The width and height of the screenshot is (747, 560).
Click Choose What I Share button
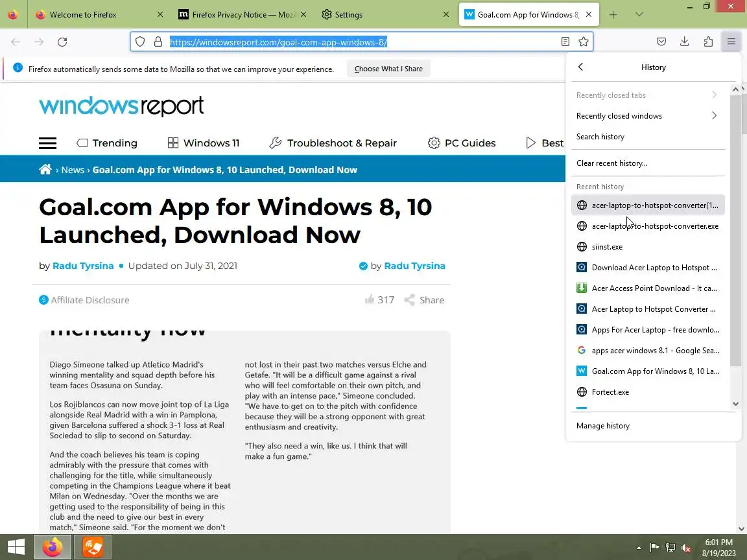click(x=389, y=69)
